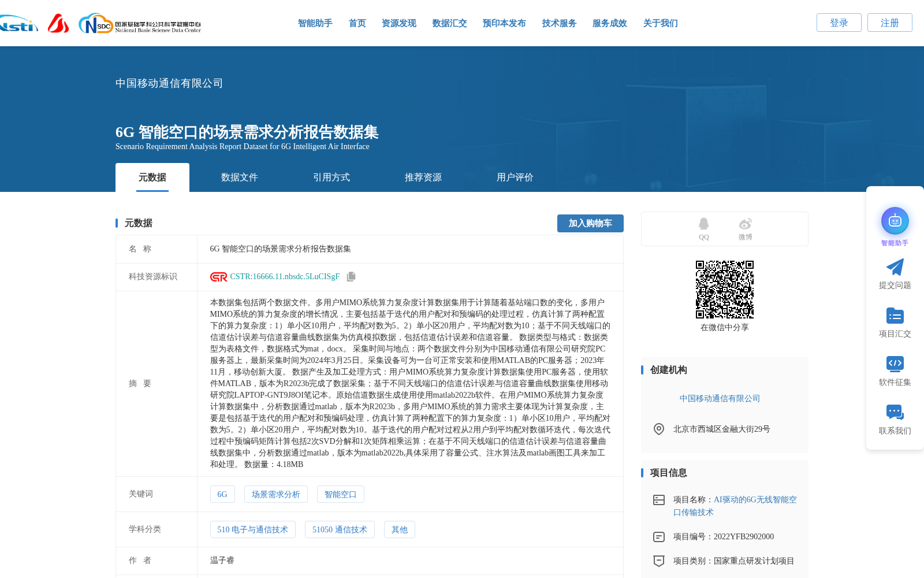
Task: Click the project number 2022YFB2902000
Action: point(744,537)
